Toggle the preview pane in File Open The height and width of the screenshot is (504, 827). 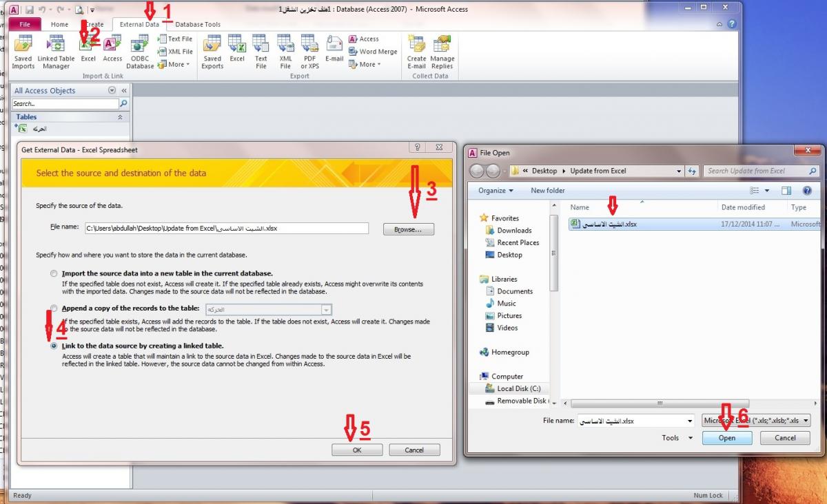786,191
